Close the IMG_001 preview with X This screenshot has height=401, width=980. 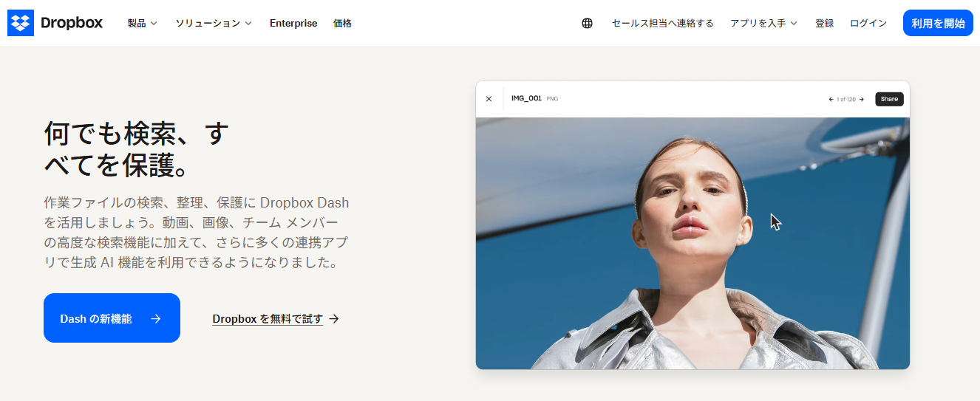(x=489, y=99)
